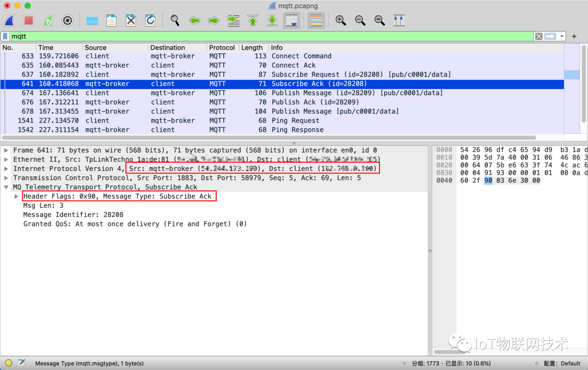Viewport: 588px width, 370px height.
Task: Toggle auto-scroll during live capture
Action: 292,21
